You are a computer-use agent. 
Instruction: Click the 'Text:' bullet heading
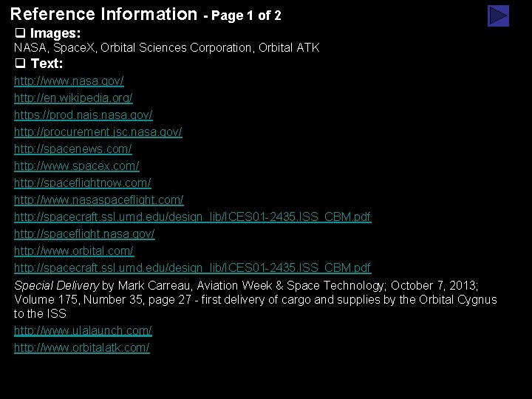pyautogui.click(x=47, y=64)
